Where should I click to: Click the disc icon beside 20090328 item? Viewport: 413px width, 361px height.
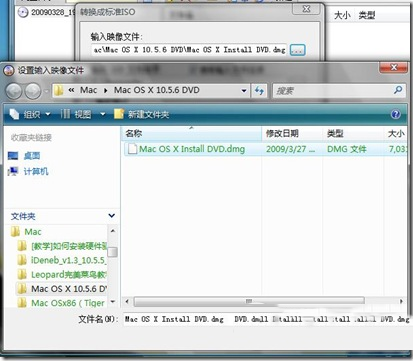pos(23,13)
